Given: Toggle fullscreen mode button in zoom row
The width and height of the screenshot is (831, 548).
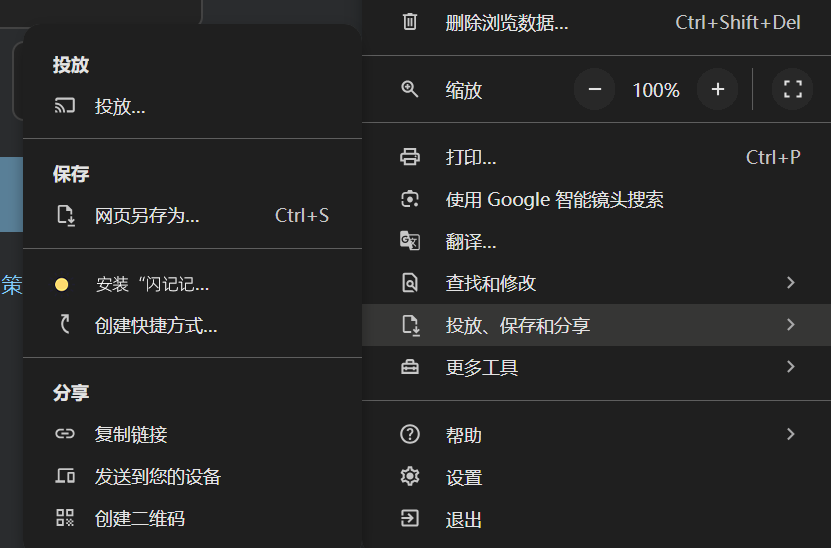Looking at the screenshot, I should point(792,90).
